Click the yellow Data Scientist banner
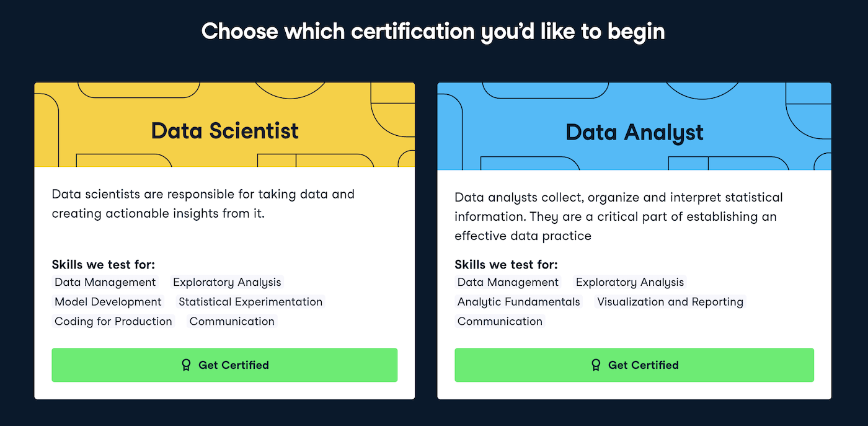 224,125
